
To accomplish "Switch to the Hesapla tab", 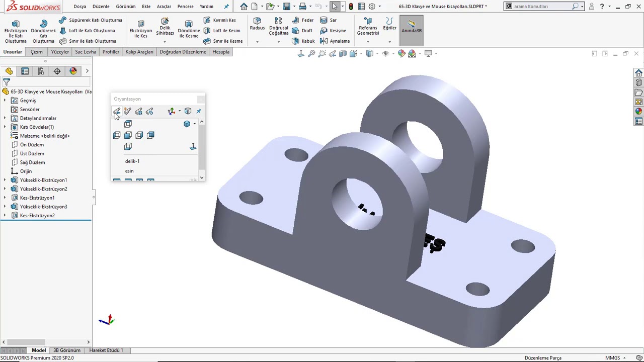I will [x=221, y=52].
